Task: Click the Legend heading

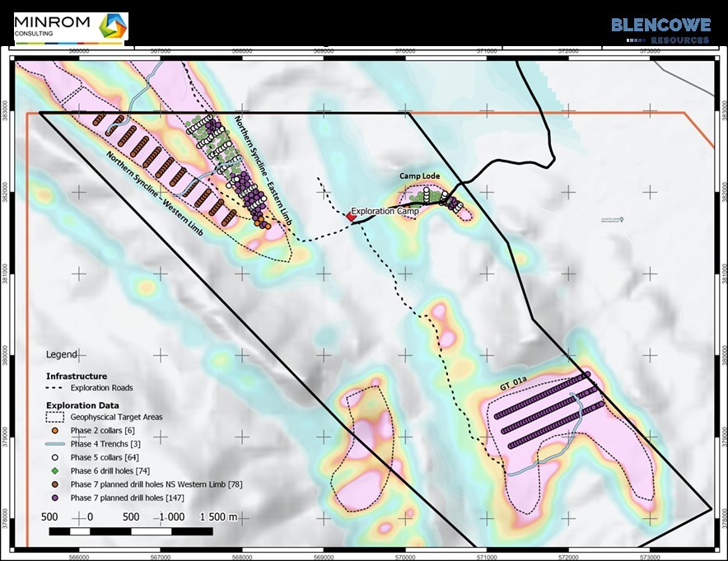Action: click(61, 354)
